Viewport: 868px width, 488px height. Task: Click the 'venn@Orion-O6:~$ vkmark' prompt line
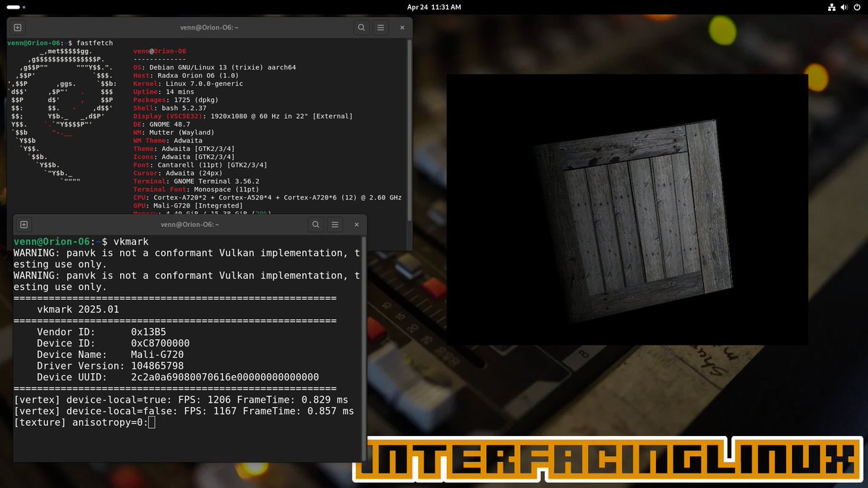pyautogui.click(x=80, y=241)
